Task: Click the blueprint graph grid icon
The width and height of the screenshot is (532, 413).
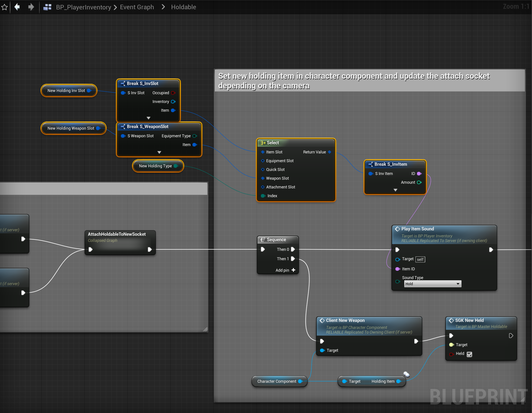Action: click(47, 7)
